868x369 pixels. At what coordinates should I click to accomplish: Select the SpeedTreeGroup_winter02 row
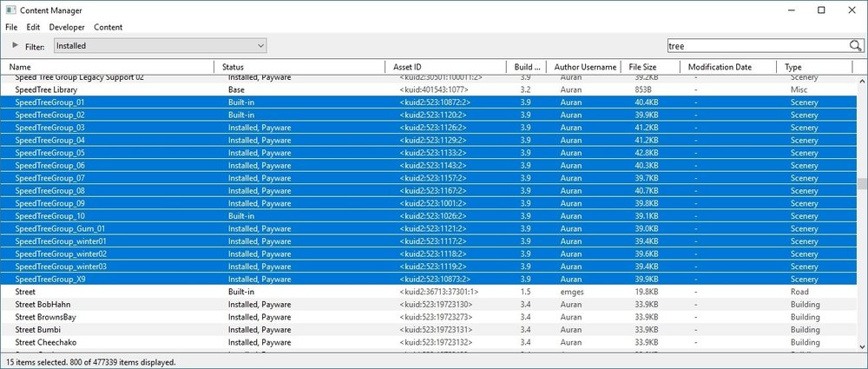pyautogui.click(x=429, y=254)
